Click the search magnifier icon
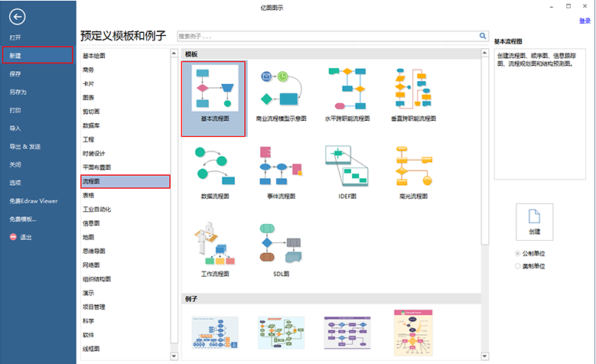This screenshot has width=596, height=364. coord(483,36)
